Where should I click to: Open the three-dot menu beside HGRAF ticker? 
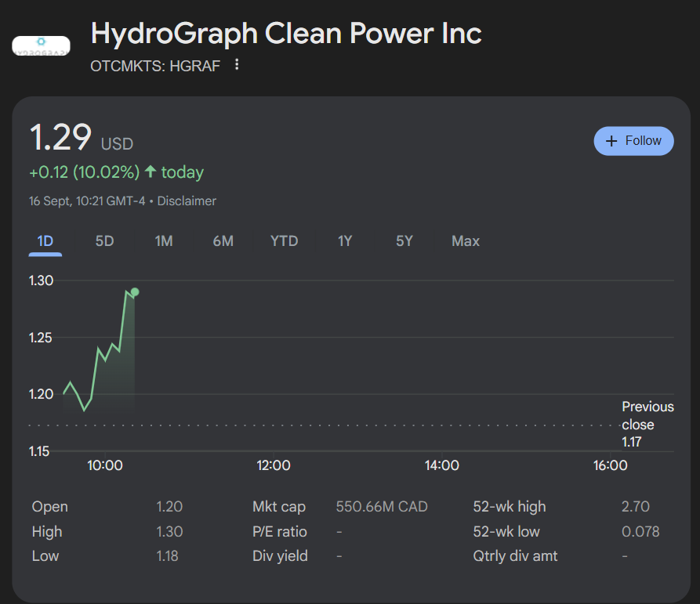point(237,65)
